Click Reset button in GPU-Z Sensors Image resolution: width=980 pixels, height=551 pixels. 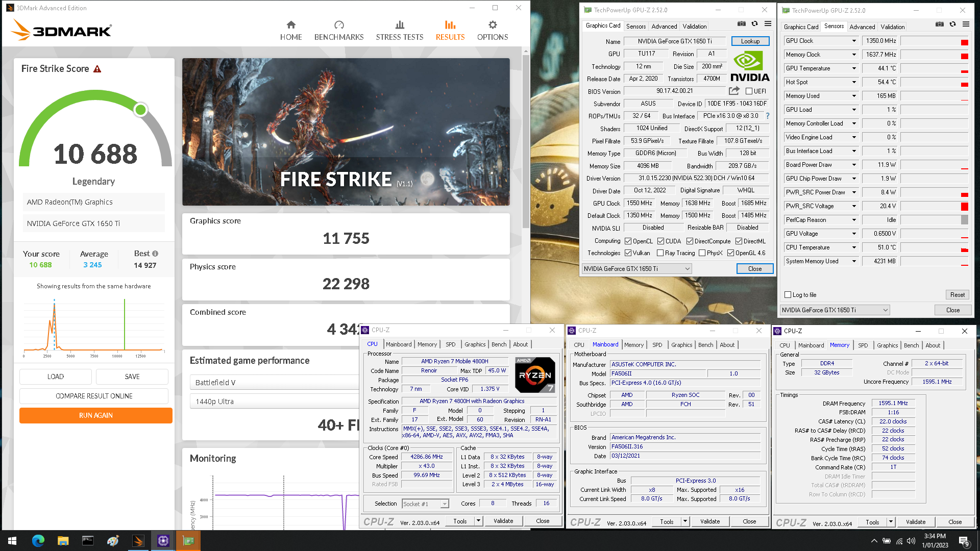[958, 295]
